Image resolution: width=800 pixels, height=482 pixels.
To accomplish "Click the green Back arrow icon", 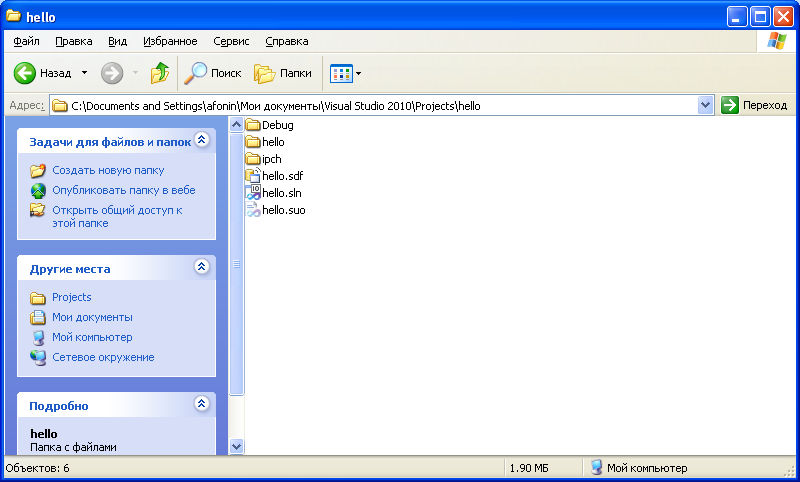I will (x=24, y=73).
